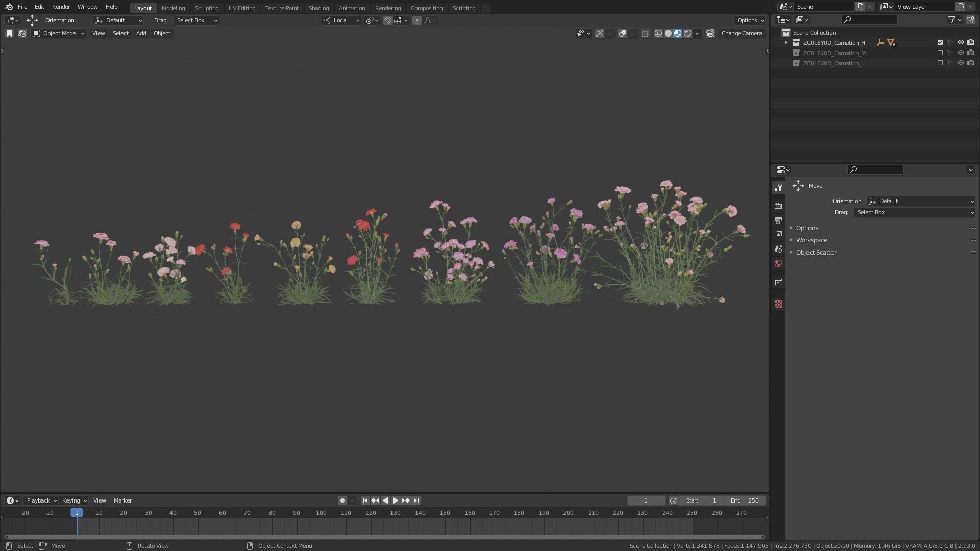
Task: Switch to the Shading workspace tab
Action: point(318,8)
